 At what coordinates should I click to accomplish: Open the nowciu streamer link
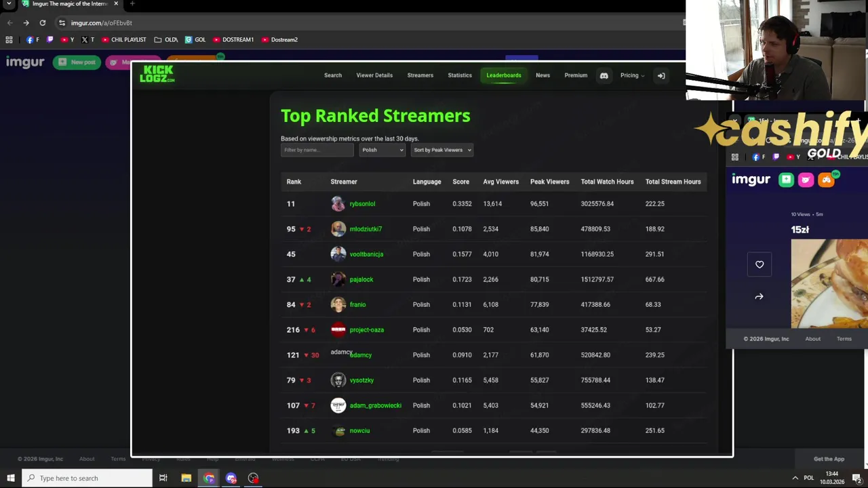(359, 430)
